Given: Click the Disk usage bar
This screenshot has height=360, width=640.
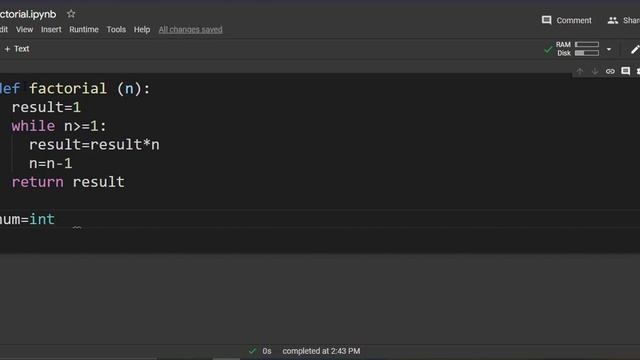Looking at the screenshot, I should click(x=587, y=53).
